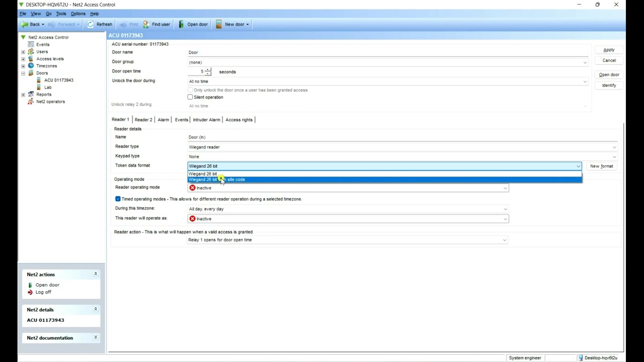Choose 'Wiegand 26 bit' option in list
The height and width of the screenshot is (362, 644).
tap(385, 173)
